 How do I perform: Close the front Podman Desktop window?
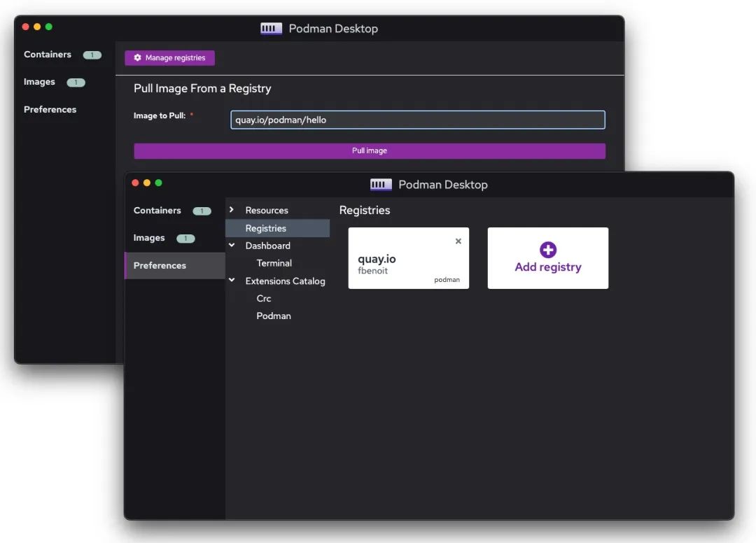click(x=136, y=183)
